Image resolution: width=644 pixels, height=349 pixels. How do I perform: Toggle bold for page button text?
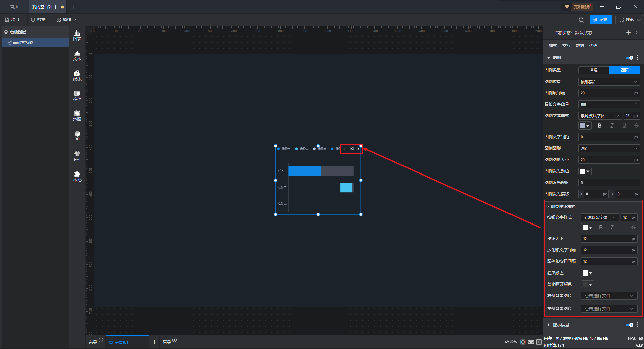pyautogui.click(x=601, y=227)
